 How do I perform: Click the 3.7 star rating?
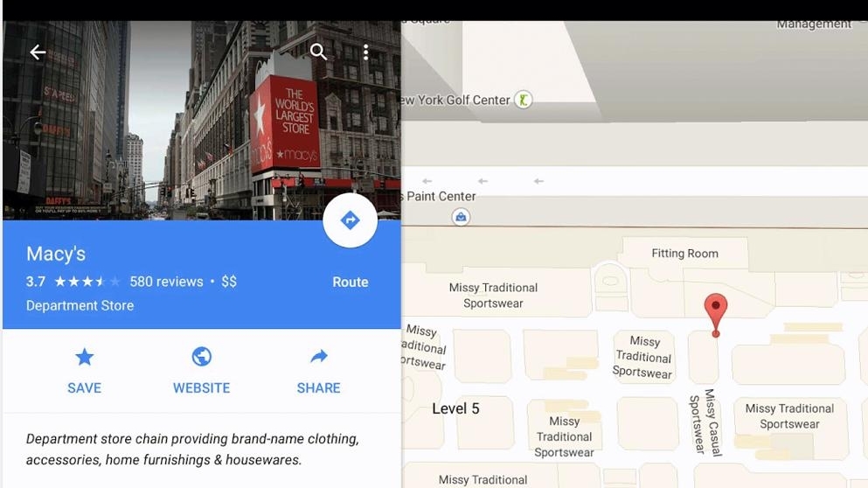click(x=73, y=282)
